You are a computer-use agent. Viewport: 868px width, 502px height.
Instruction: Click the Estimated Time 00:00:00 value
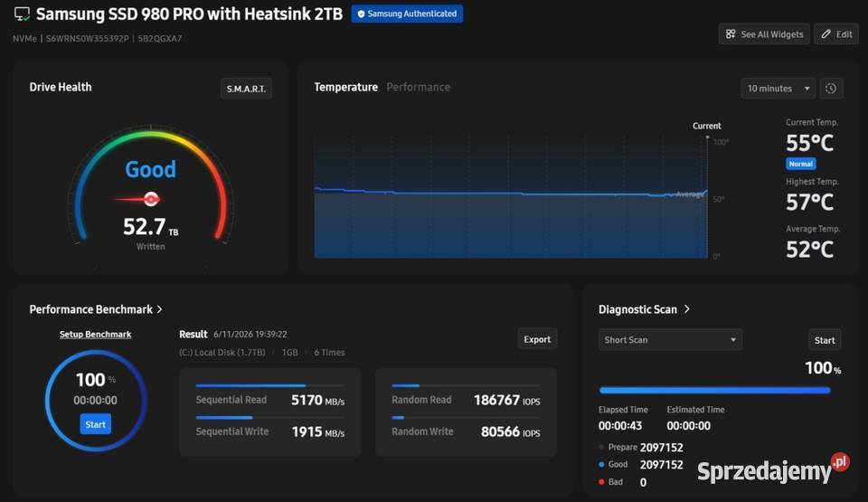(688, 425)
